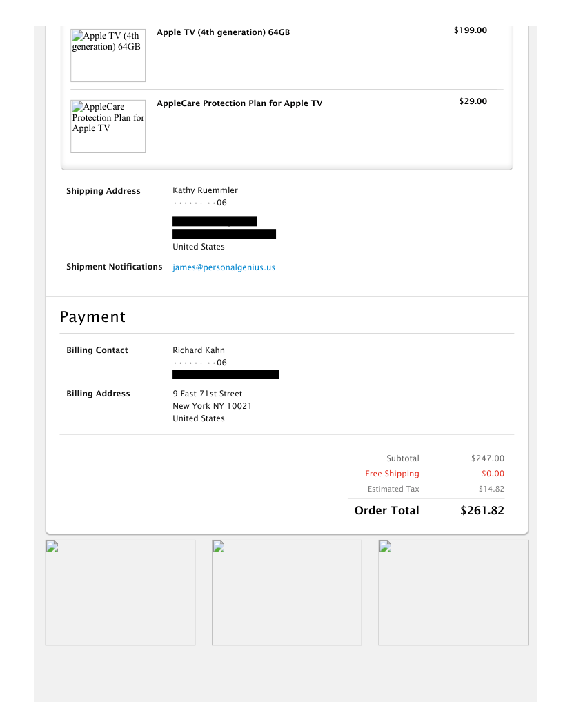Click the AppleCare Protection Plan product thumbnail
563x728 pixels.
click(x=108, y=126)
